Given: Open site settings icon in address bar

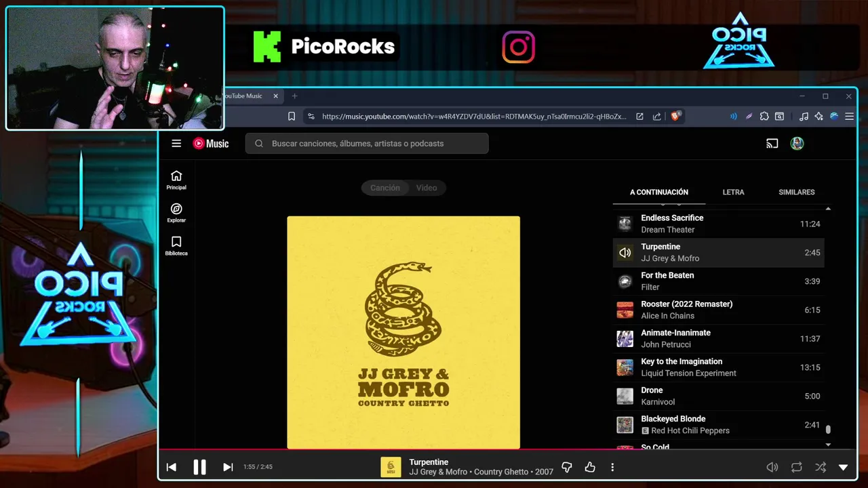Looking at the screenshot, I should coord(311,116).
